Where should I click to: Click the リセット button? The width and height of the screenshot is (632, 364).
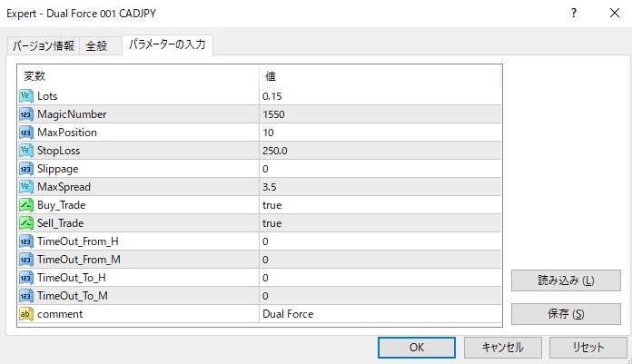(x=588, y=348)
